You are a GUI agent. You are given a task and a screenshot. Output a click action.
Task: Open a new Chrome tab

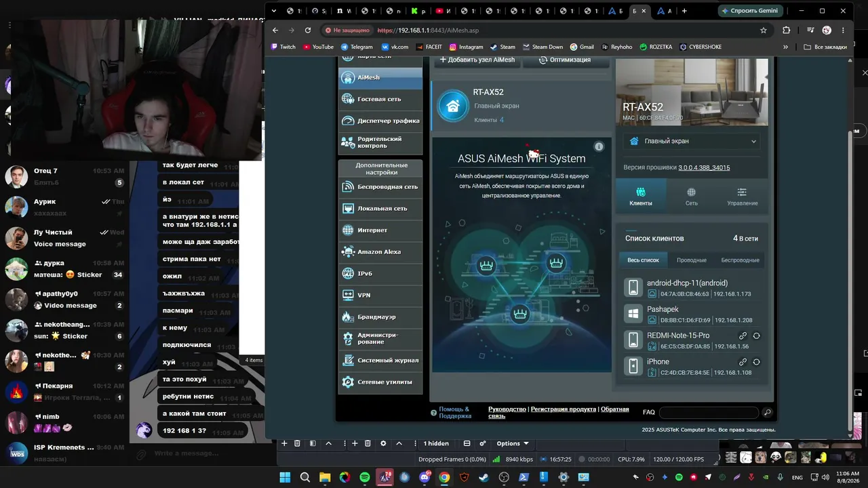684,11
